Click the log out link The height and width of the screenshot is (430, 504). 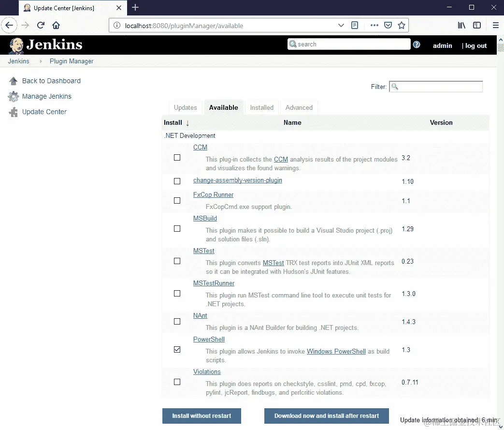click(476, 45)
